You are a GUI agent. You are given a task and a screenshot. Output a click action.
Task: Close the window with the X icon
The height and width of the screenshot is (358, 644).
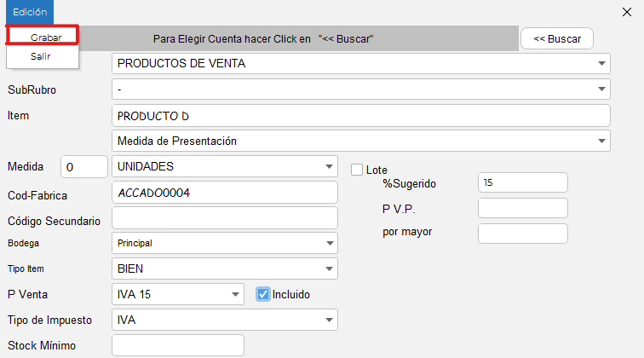pyautogui.click(x=627, y=12)
